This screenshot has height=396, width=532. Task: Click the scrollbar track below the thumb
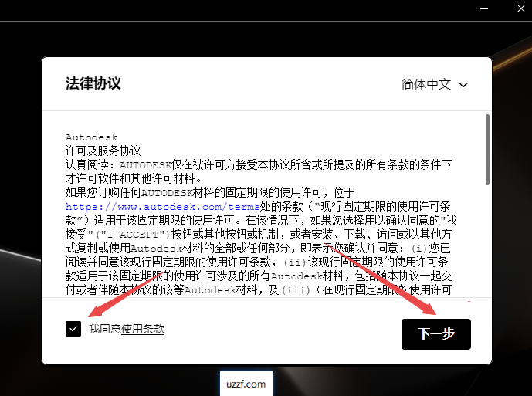(486, 247)
